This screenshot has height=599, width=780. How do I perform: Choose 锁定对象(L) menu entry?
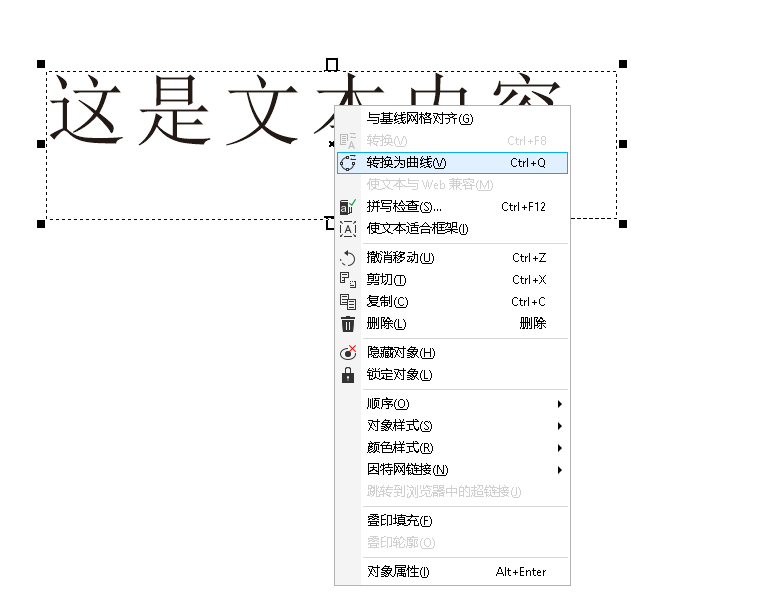click(x=452, y=375)
